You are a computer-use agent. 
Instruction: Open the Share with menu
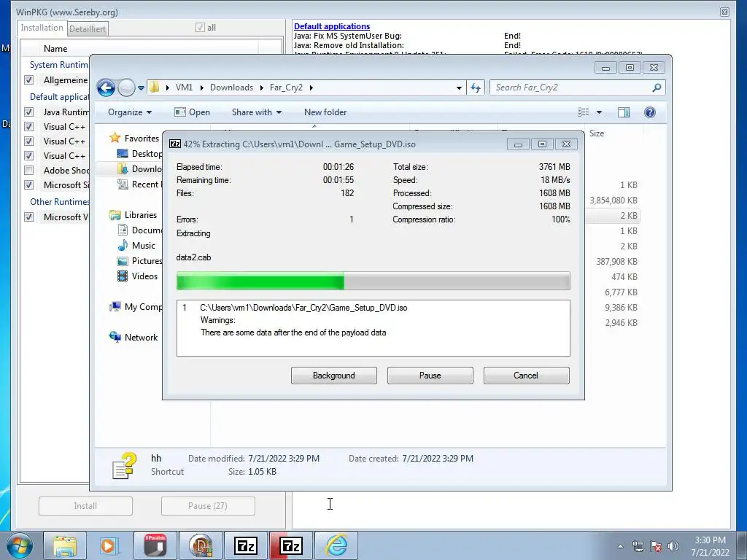(256, 112)
